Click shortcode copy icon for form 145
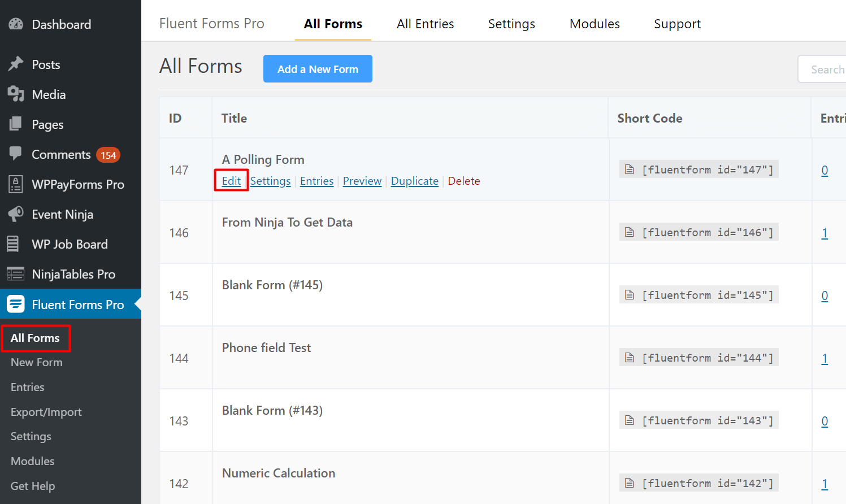The height and width of the screenshot is (504, 846). 630,295
